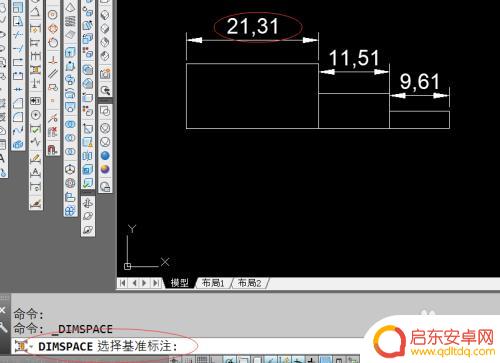Close the command line with the X
This screenshot has height=363, width=500.
[3, 310]
